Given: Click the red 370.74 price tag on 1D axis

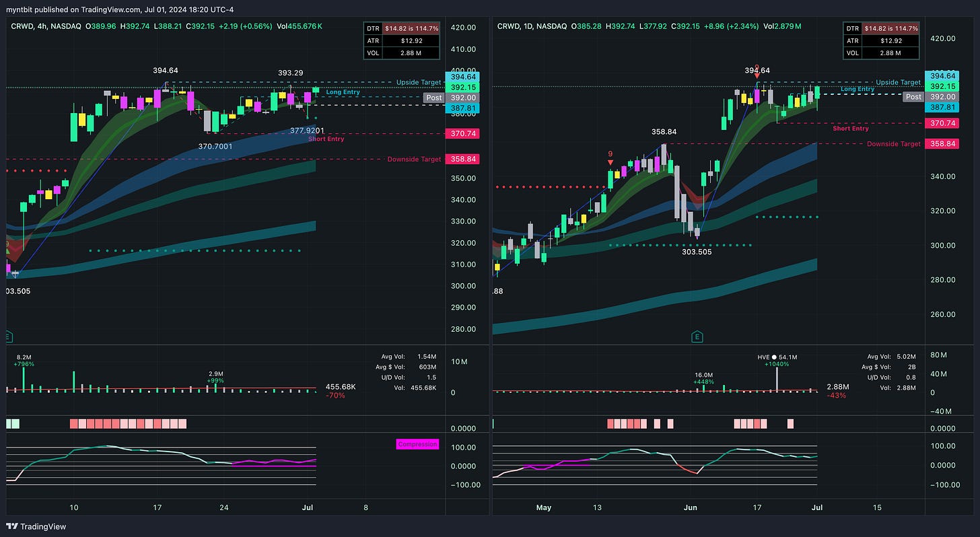Looking at the screenshot, I should (942, 123).
